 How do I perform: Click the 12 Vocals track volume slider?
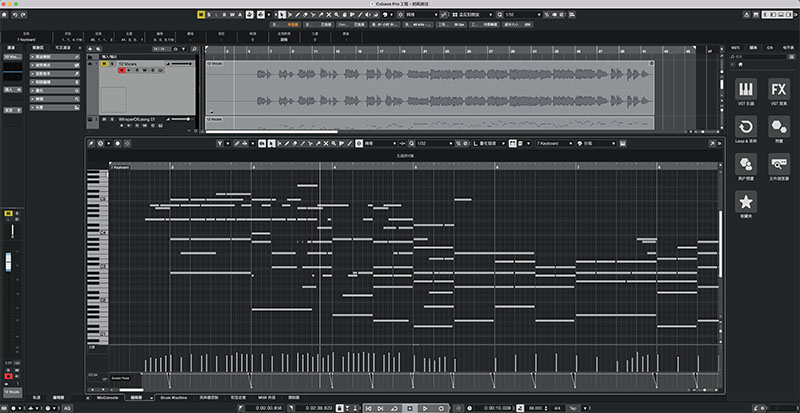point(182,64)
